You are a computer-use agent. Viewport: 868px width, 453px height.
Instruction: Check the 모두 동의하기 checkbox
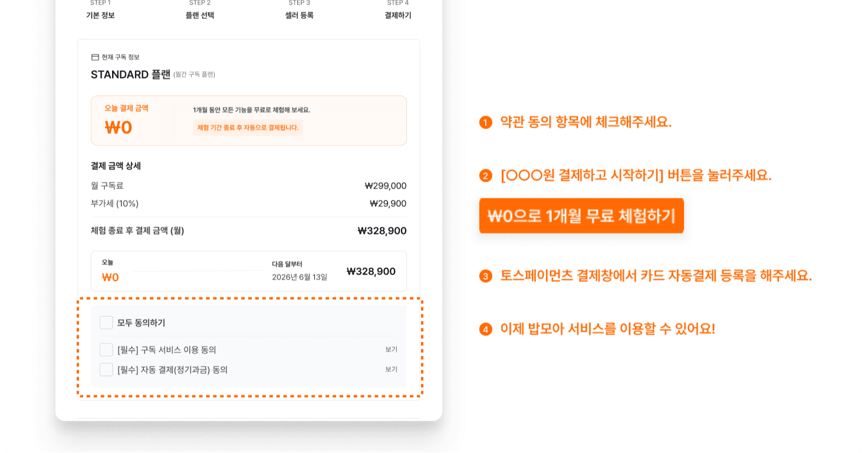point(106,323)
